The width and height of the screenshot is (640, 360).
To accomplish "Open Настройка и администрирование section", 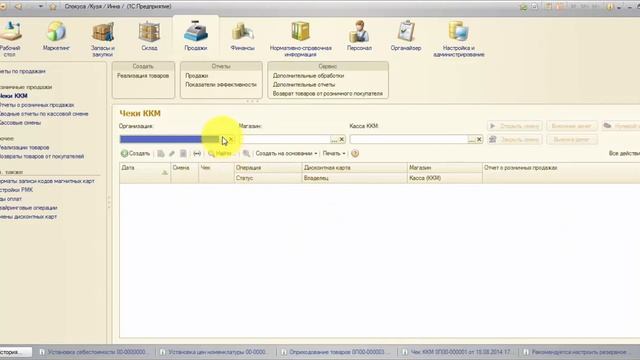I will (459, 39).
